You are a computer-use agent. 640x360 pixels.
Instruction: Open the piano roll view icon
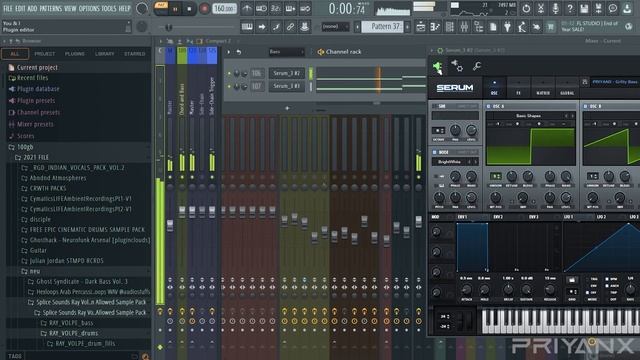click(x=435, y=27)
